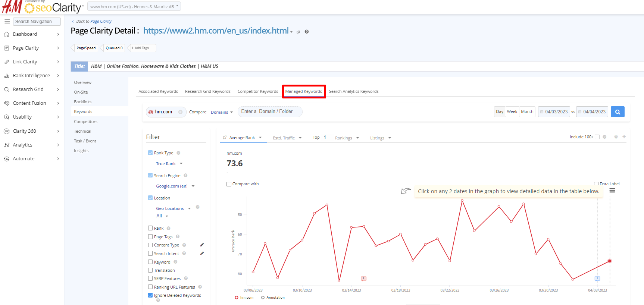Uncheck Ignore Deleted Keywords

[150, 295]
